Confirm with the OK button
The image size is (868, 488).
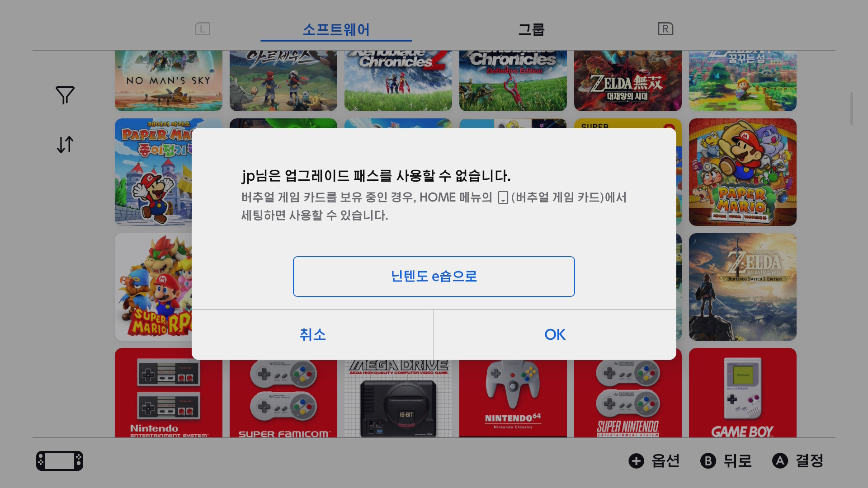coord(555,335)
